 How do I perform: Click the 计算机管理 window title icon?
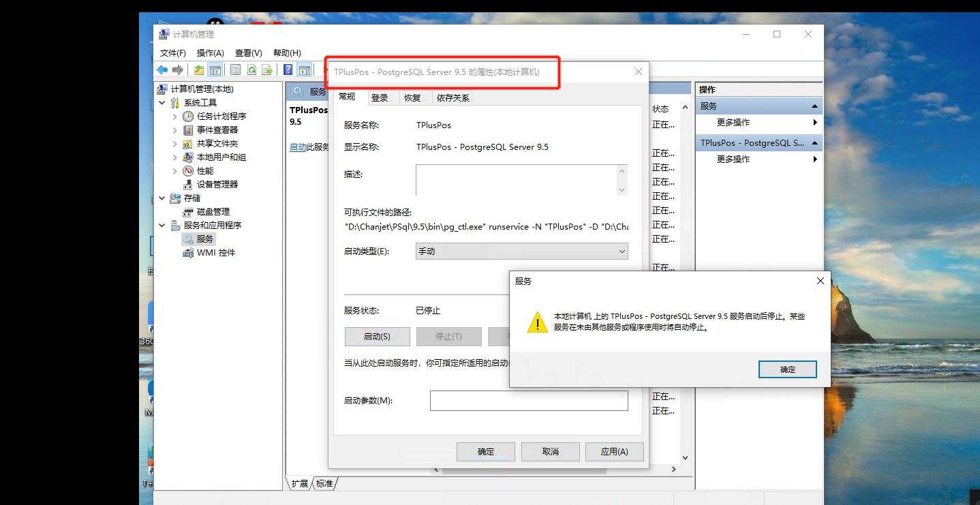pyautogui.click(x=164, y=34)
